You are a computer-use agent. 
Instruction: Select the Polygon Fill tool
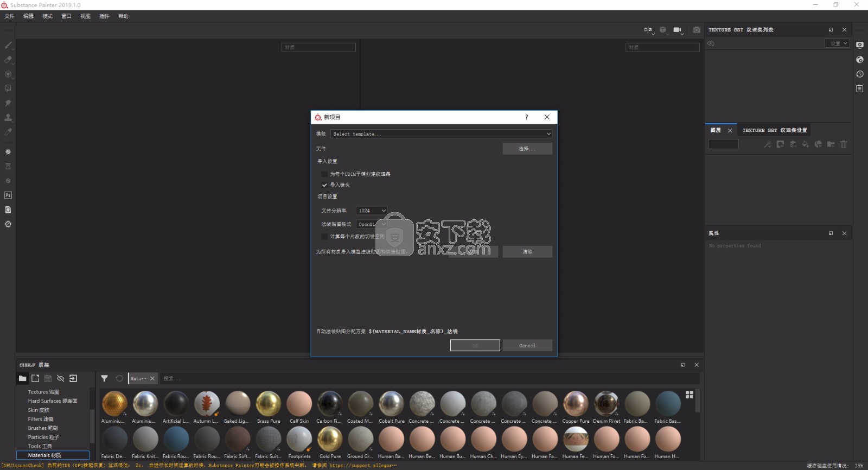click(x=8, y=88)
